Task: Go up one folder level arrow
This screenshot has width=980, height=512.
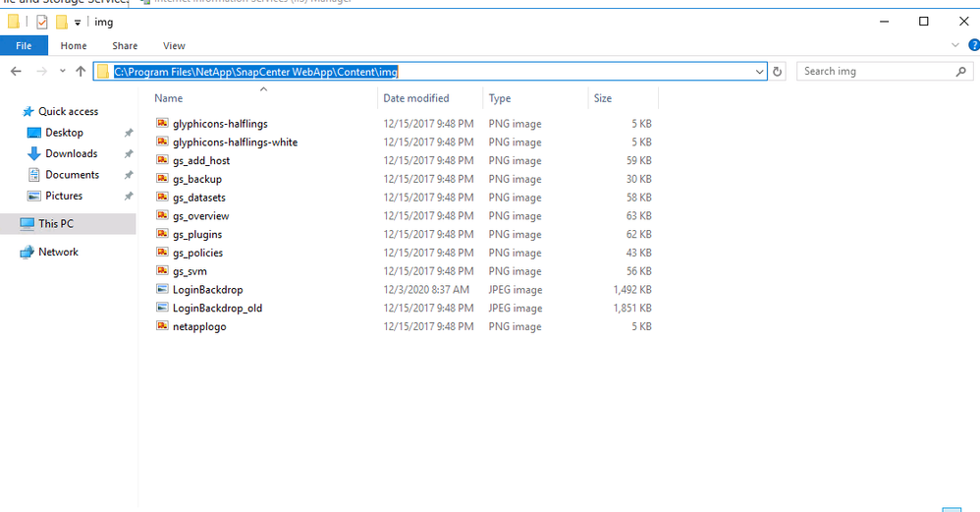Action: coord(81,72)
